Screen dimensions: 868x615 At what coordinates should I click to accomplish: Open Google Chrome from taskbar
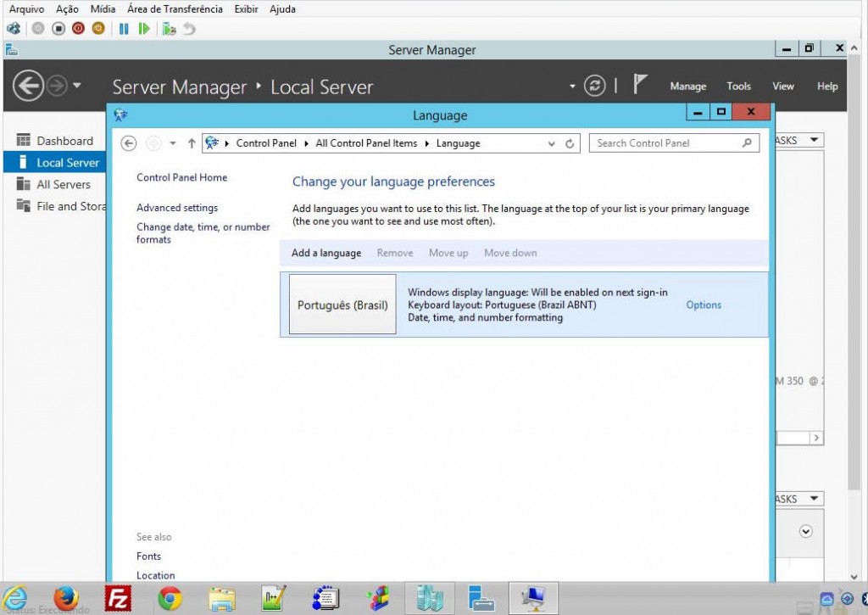point(170,598)
